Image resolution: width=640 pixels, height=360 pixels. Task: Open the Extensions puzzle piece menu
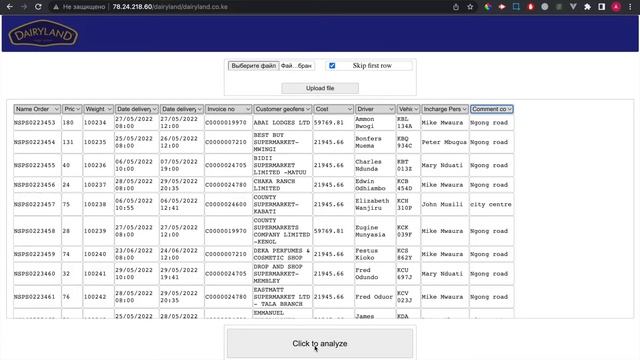click(587, 7)
